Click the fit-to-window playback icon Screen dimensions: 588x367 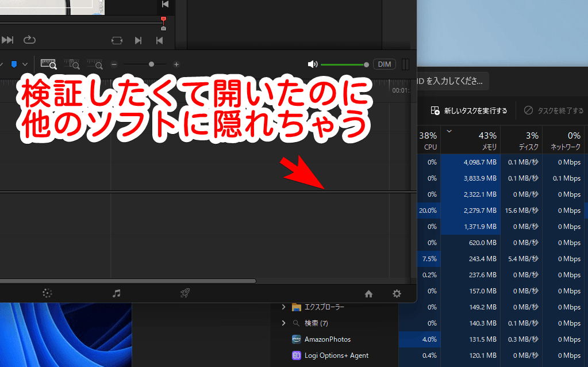click(117, 40)
